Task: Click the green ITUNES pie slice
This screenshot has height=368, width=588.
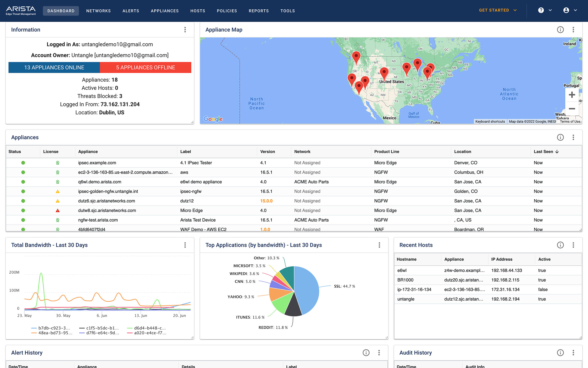Action: [282, 303]
